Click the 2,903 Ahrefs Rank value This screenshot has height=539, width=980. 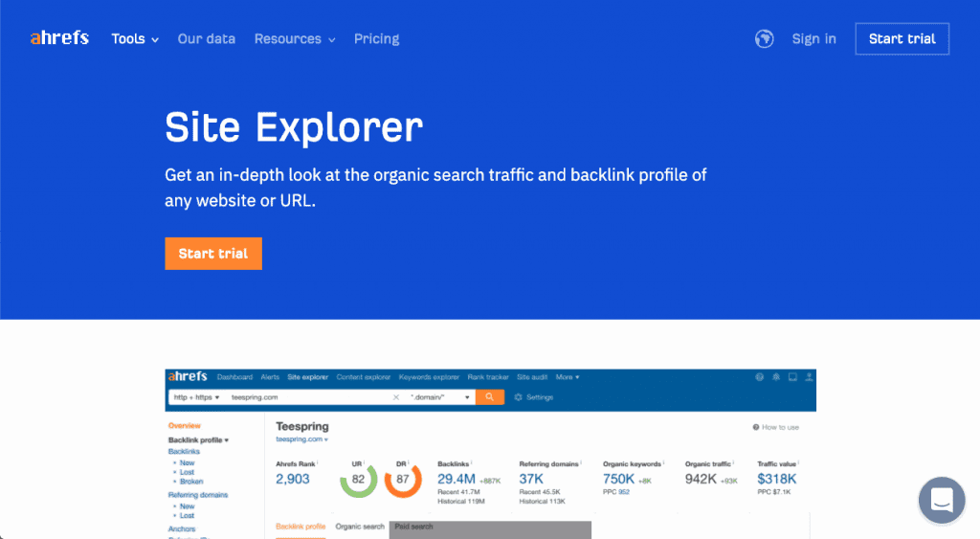click(x=293, y=479)
